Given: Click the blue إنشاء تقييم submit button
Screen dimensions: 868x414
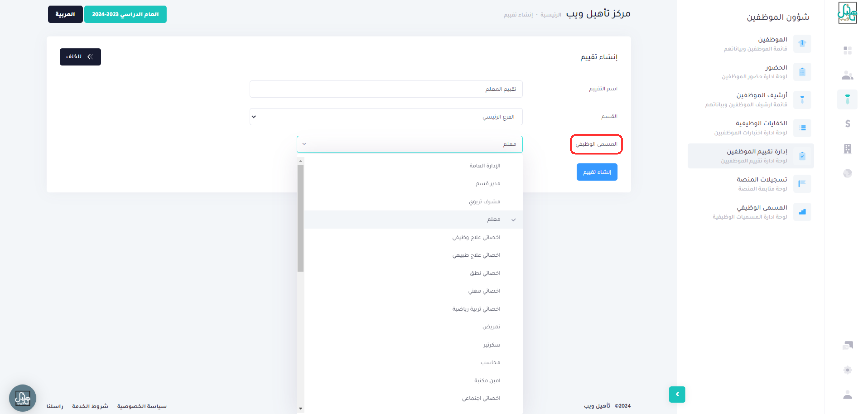Looking at the screenshot, I should coord(597,172).
